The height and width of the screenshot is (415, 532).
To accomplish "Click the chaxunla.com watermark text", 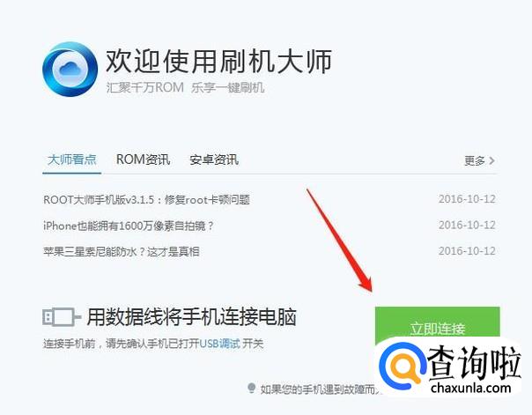I will pos(470,388).
